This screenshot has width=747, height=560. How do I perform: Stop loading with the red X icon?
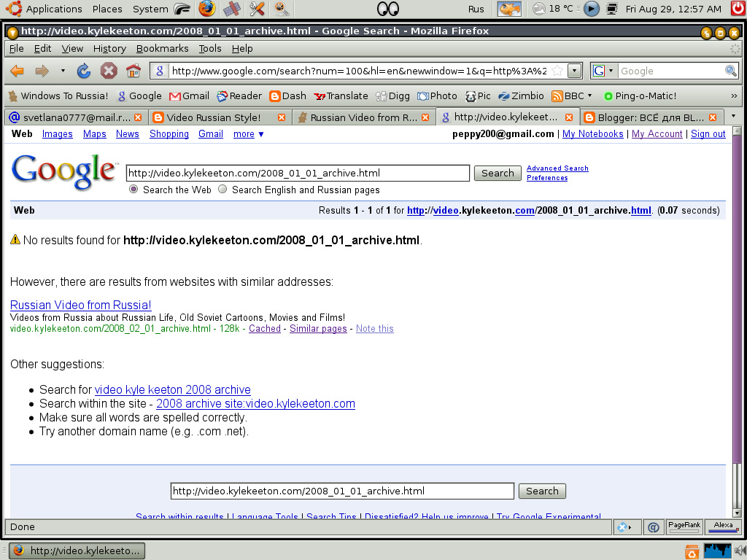tap(109, 71)
